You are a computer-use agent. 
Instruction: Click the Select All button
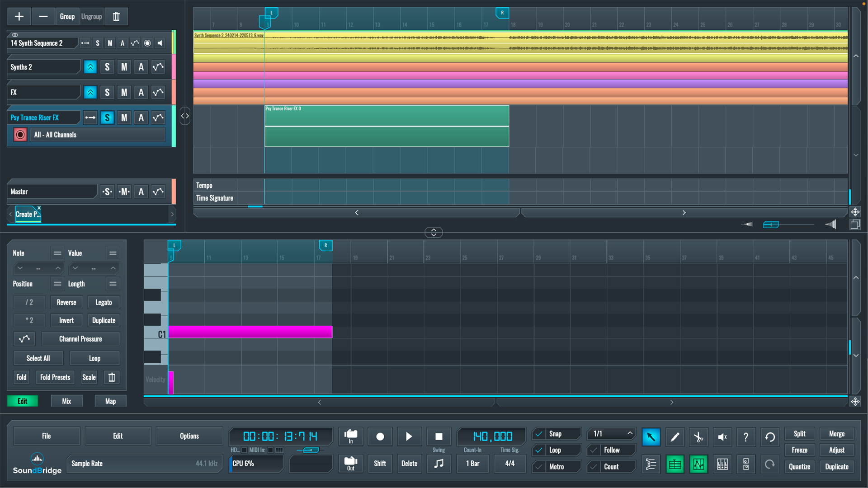pyautogui.click(x=38, y=358)
